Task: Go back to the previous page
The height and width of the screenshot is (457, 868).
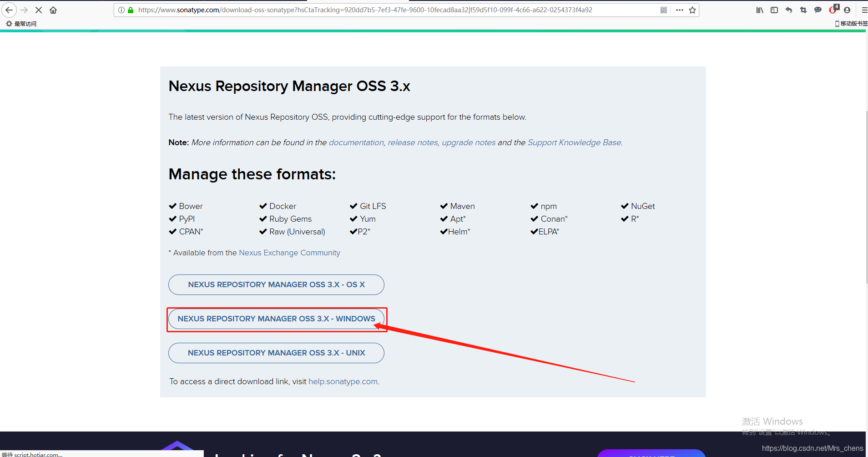Action: (x=9, y=10)
